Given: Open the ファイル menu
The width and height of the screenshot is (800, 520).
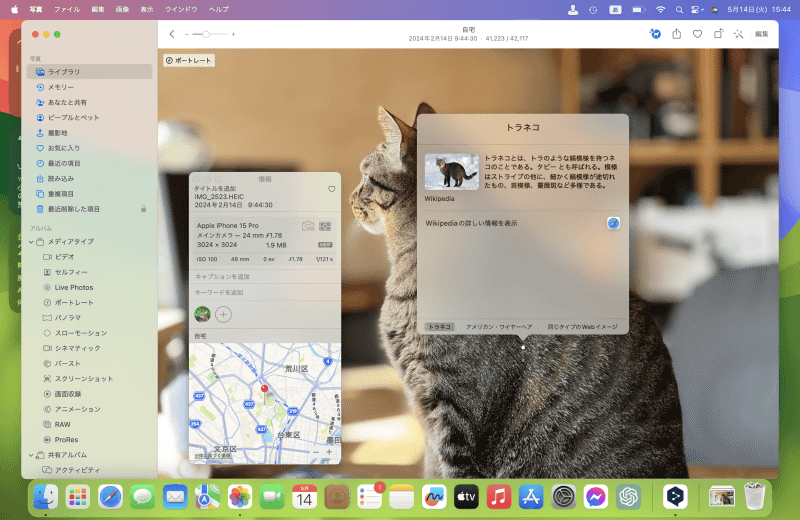Looking at the screenshot, I should click(67, 9).
